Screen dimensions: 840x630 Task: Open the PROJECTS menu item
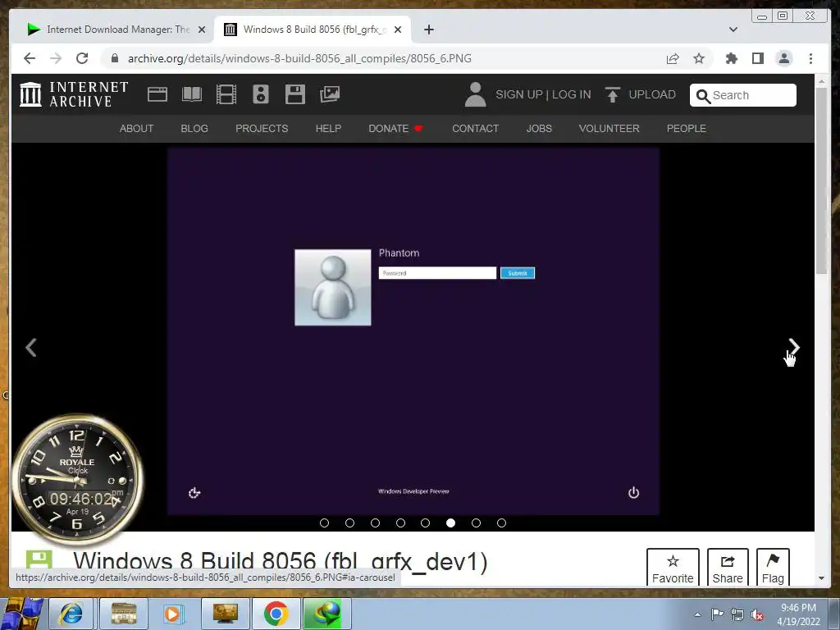[262, 129]
